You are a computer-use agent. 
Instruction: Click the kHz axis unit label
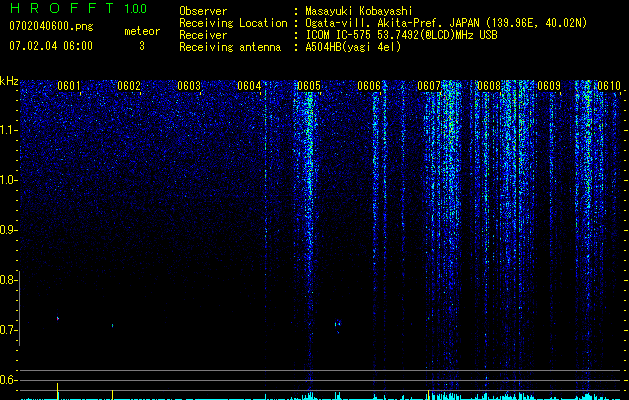[9, 81]
